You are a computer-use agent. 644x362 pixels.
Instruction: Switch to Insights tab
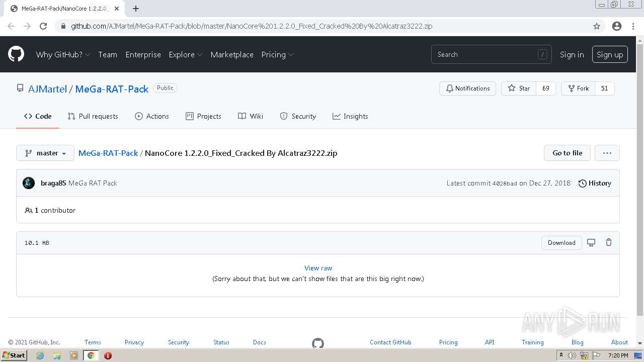[x=350, y=116]
